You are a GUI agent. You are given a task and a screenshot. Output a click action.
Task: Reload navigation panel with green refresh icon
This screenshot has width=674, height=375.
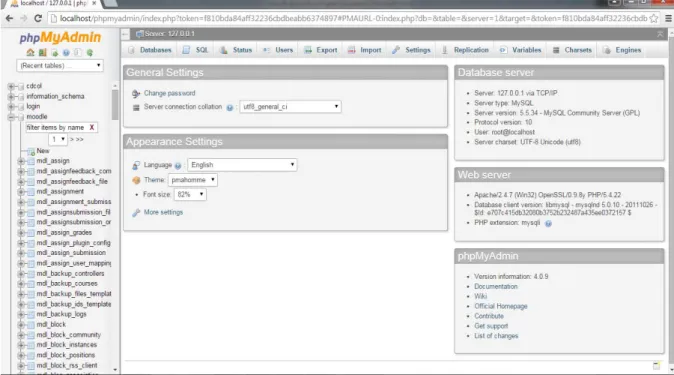(x=89, y=52)
